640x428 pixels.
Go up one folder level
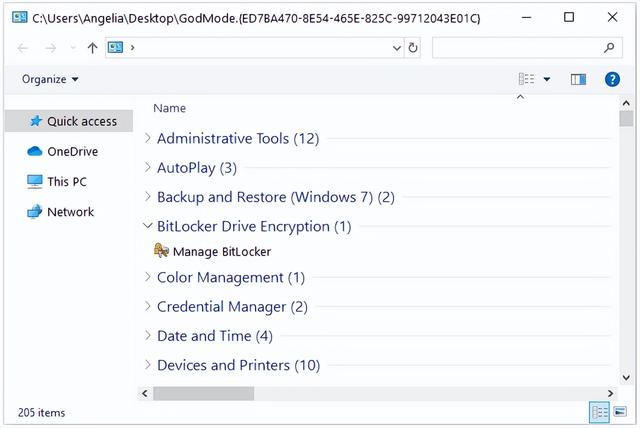click(93, 48)
